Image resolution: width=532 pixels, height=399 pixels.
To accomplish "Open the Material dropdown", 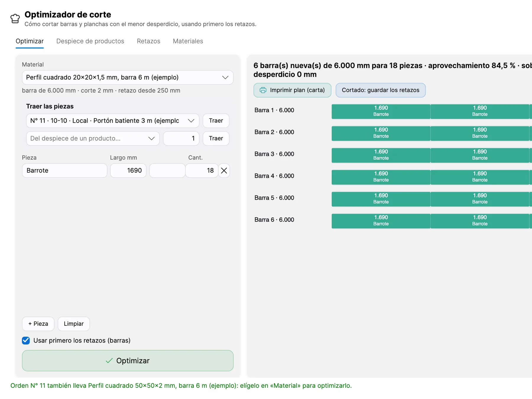I will click(x=128, y=77).
